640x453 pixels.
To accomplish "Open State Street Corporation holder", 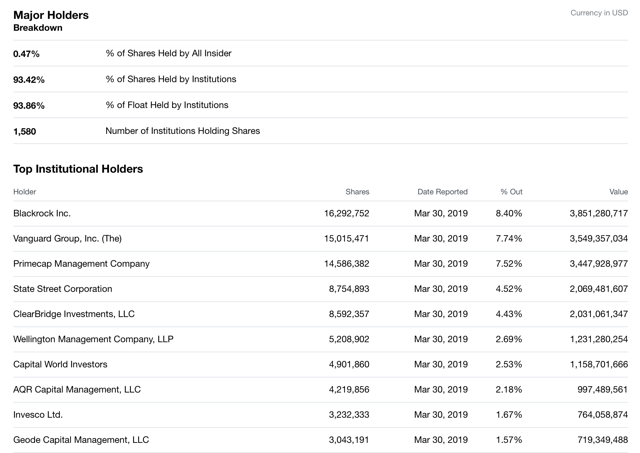I will pos(62,289).
